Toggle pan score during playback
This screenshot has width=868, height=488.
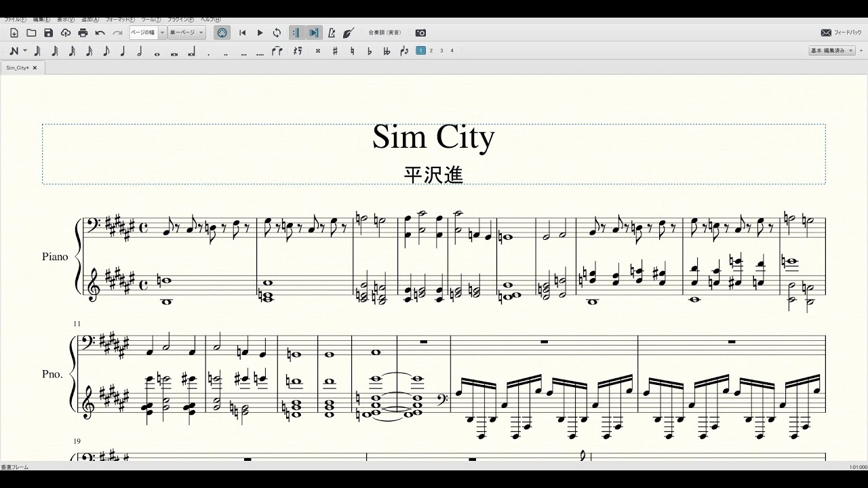click(313, 33)
